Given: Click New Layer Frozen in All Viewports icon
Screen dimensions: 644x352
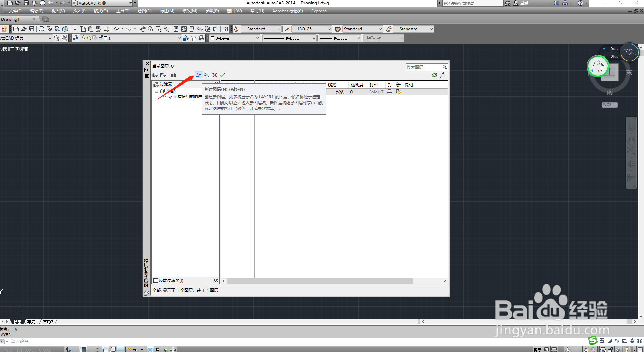Looking at the screenshot, I should click(207, 75).
